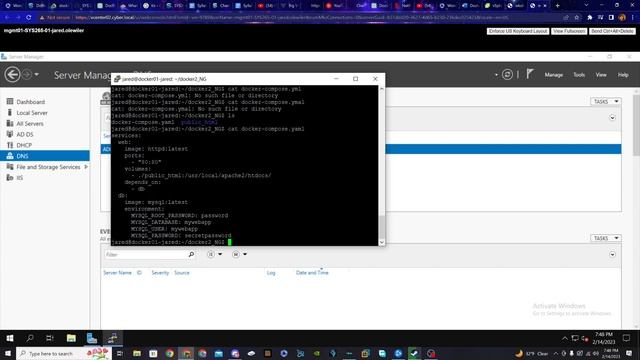This screenshot has width=640, height=360.
Task: Click Send Ctrl+Alt+Delete button
Action: tap(612, 31)
